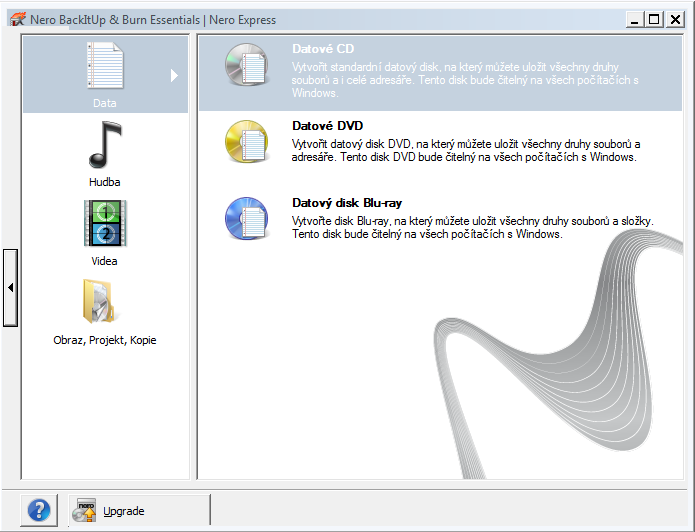Image resolution: width=695 pixels, height=532 pixels.
Task: Select the Datové DVD heading
Action: tap(328, 126)
